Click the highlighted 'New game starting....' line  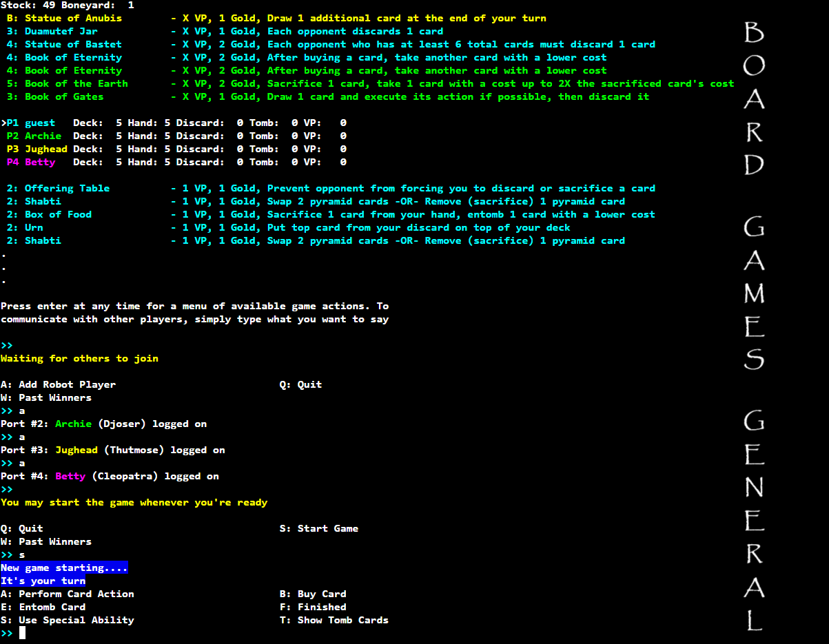tap(64, 568)
